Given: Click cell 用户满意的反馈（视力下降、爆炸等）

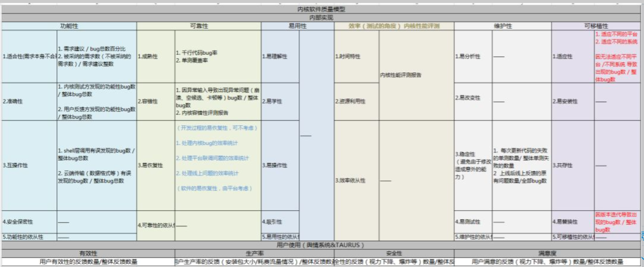Looking at the screenshot, I should click(547, 262).
